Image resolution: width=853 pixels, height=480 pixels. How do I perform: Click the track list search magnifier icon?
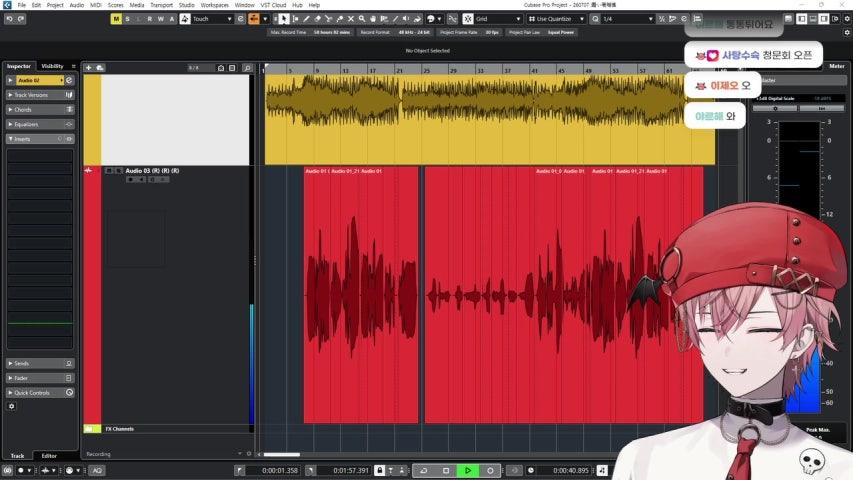248,68
